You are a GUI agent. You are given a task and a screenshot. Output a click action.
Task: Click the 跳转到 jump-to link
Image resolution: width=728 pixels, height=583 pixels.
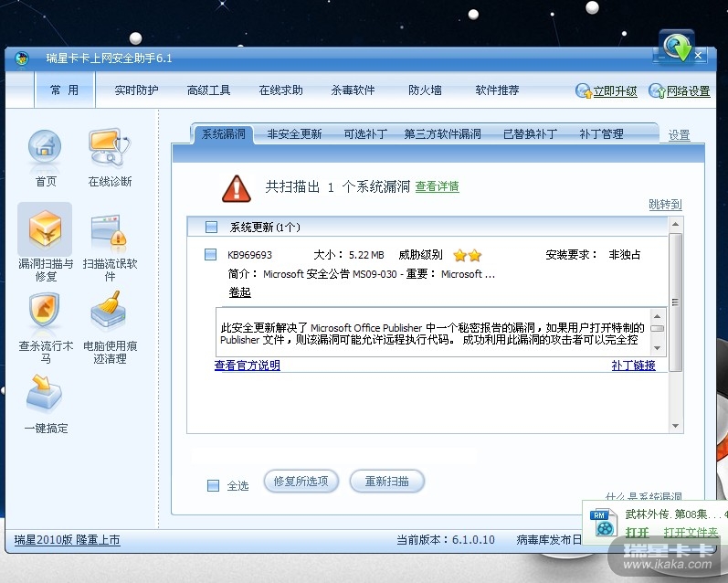(x=665, y=205)
